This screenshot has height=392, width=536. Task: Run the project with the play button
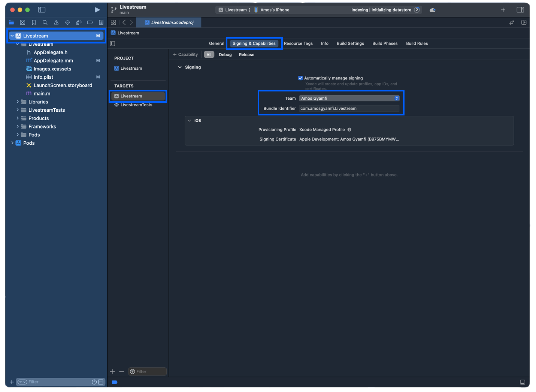coord(97,10)
